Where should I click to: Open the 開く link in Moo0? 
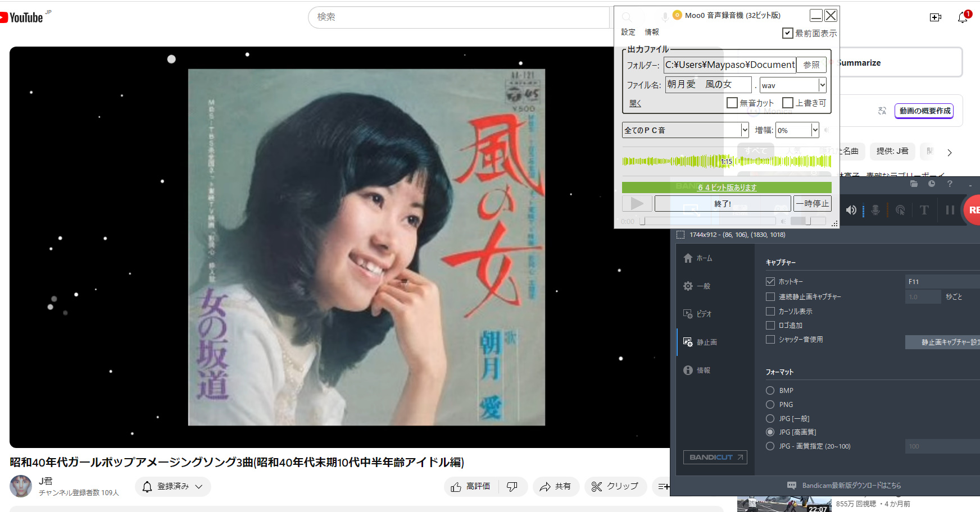pos(635,103)
